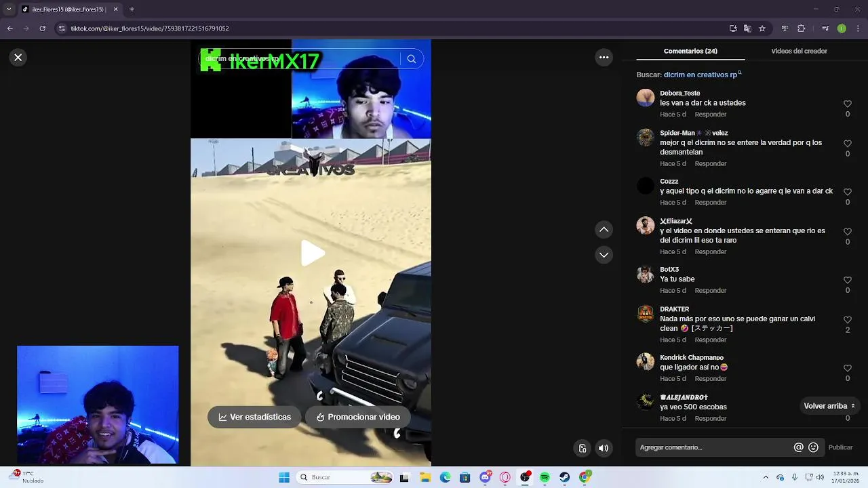Click the Agregar comentario input field
Viewport: 868px width, 488px height.
tap(713, 447)
